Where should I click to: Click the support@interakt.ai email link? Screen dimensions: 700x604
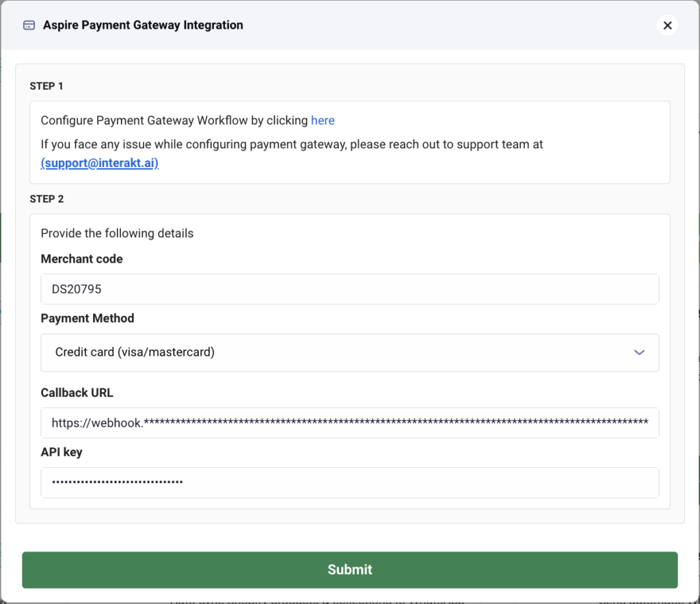click(x=100, y=163)
